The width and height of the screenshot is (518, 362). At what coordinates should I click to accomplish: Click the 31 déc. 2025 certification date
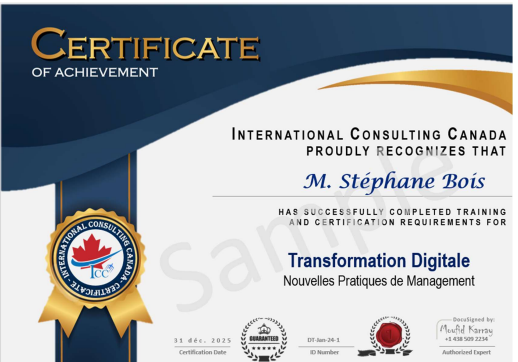coord(202,340)
